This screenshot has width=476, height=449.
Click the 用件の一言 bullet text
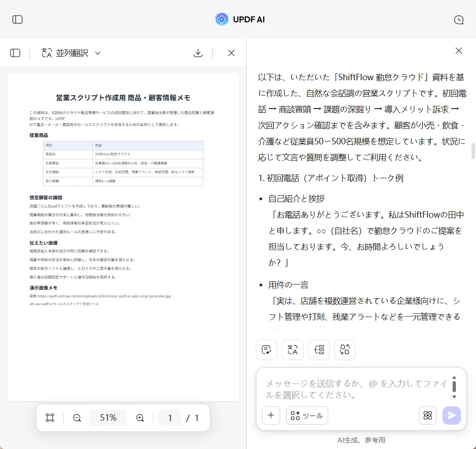pos(288,285)
